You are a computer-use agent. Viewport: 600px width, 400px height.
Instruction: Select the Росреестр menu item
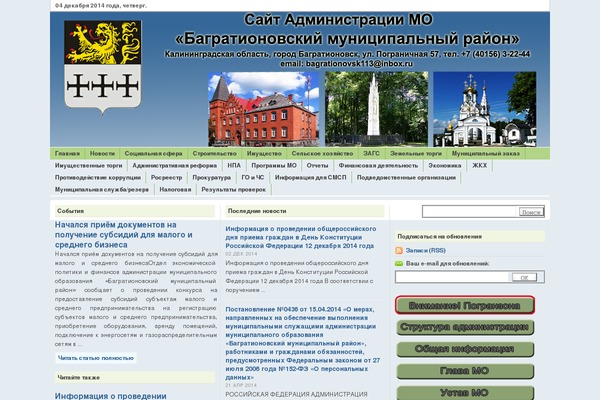166,178
